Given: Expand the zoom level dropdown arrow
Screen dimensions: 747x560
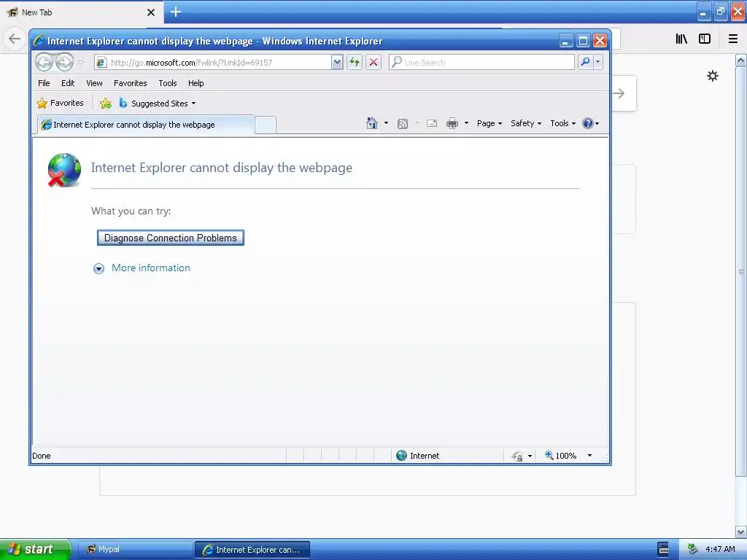Looking at the screenshot, I should (589, 456).
